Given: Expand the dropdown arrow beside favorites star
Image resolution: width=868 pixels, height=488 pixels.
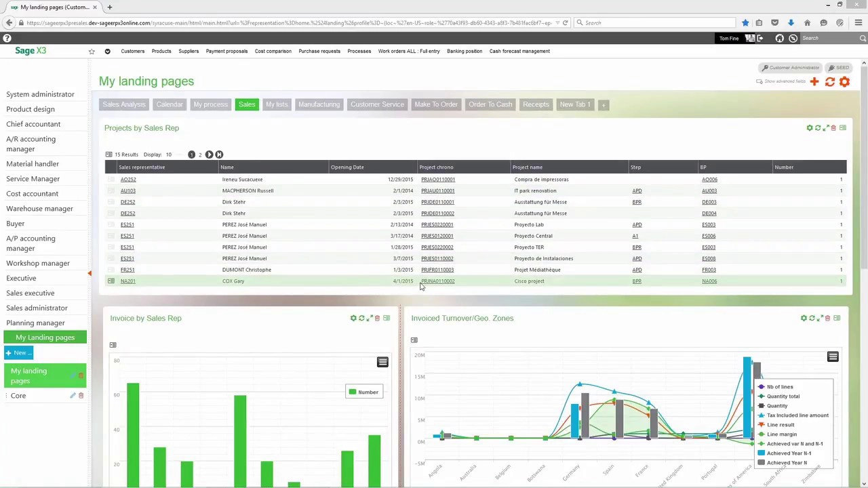Looking at the screenshot, I should 107,52.
